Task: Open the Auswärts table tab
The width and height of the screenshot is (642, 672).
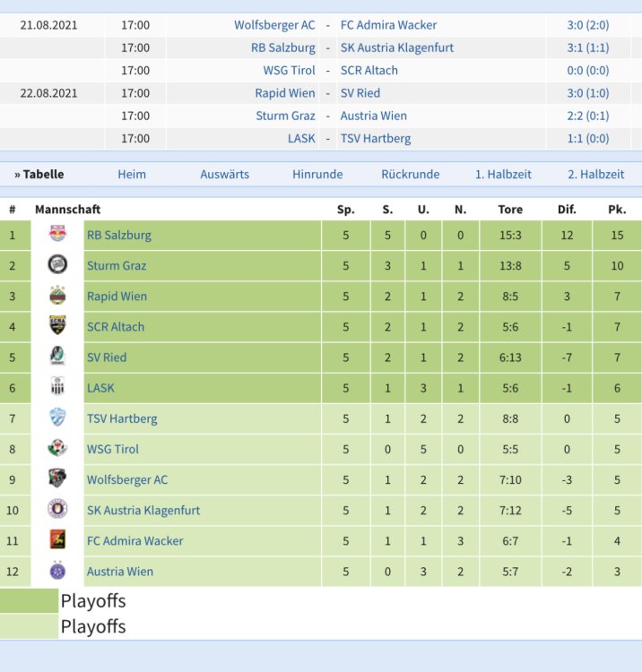Action: [x=224, y=175]
